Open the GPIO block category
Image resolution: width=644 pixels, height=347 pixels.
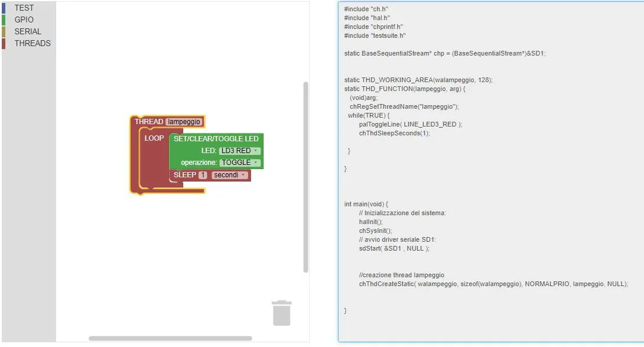coord(24,20)
